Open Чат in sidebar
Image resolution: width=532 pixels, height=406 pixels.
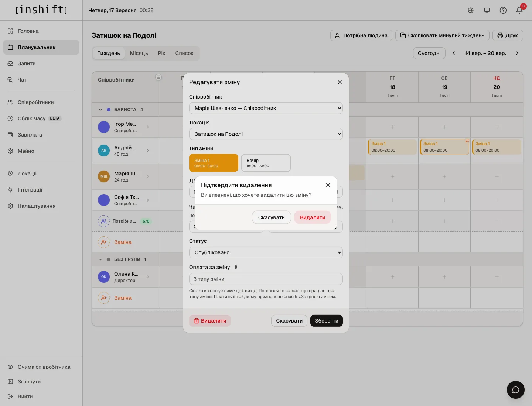[41, 80]
